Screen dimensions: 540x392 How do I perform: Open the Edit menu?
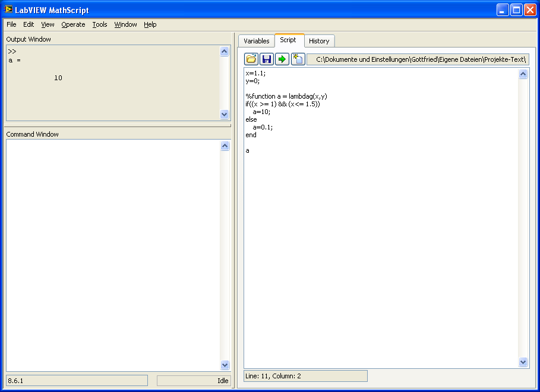click(x=29, y=24)
